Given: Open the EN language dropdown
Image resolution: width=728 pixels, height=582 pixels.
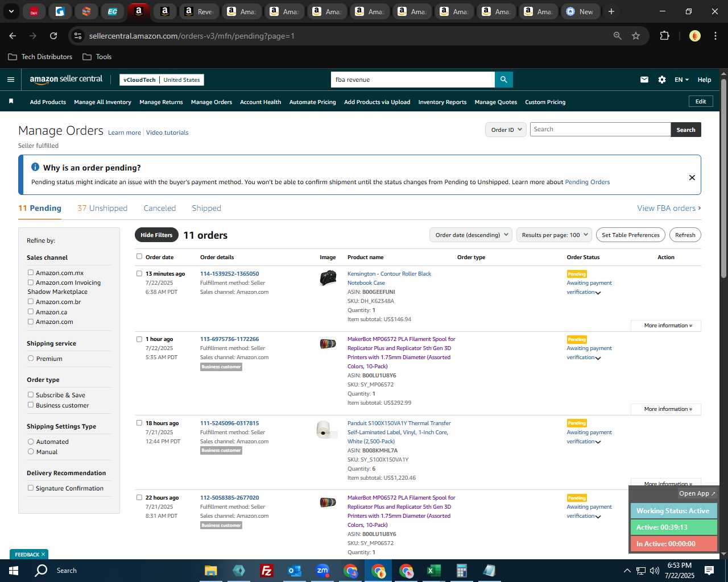Looking at the screenshot, I should coord(681,80).
